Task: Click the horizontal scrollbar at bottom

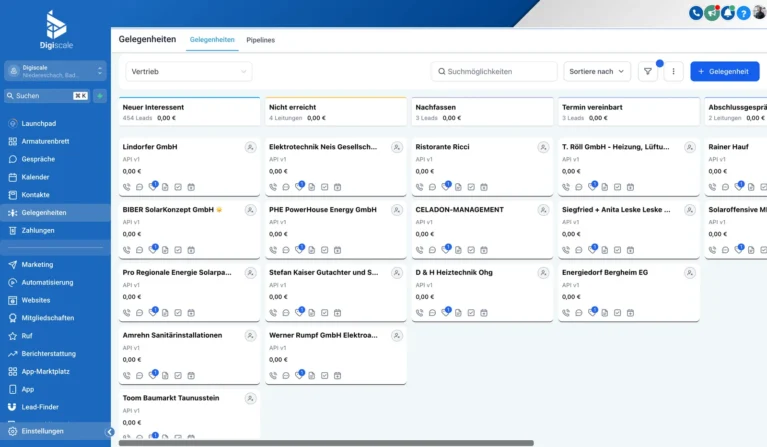Action: tap(326, 443)
